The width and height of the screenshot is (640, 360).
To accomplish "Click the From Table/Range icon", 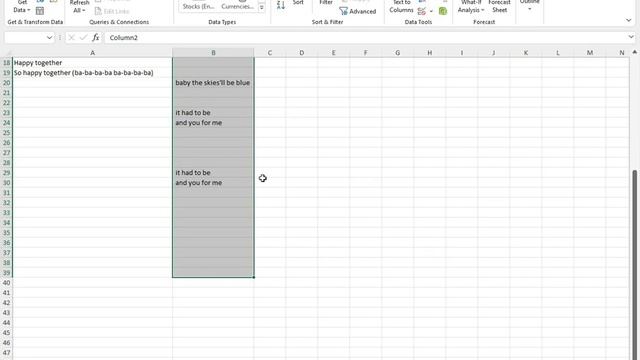I will (40, 11).
